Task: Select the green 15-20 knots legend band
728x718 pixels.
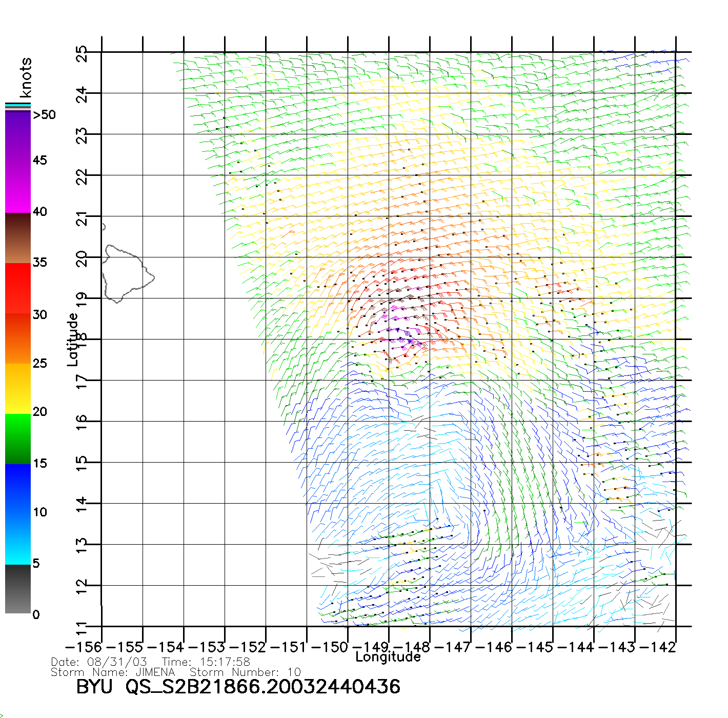Action: [x=18, y=438]
